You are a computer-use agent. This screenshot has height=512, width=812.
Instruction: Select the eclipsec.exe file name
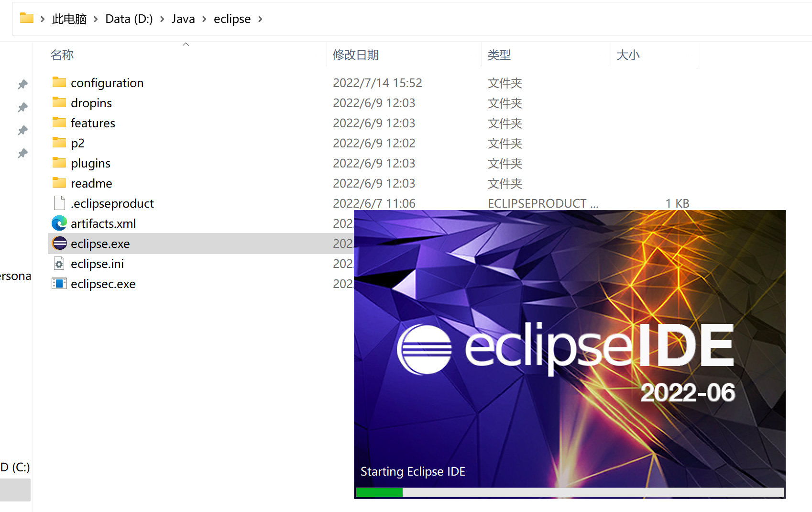(x=103, y=284)
